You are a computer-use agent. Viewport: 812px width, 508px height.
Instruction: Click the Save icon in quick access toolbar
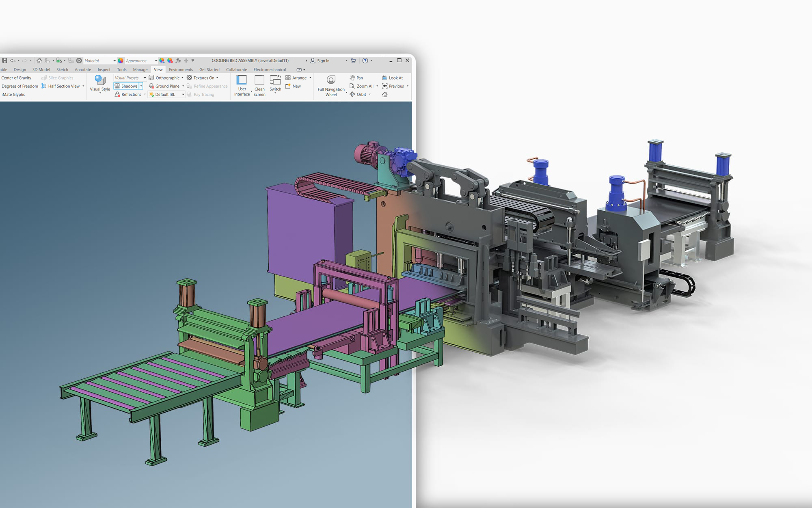pyautogui.click(x=4, y=61)
